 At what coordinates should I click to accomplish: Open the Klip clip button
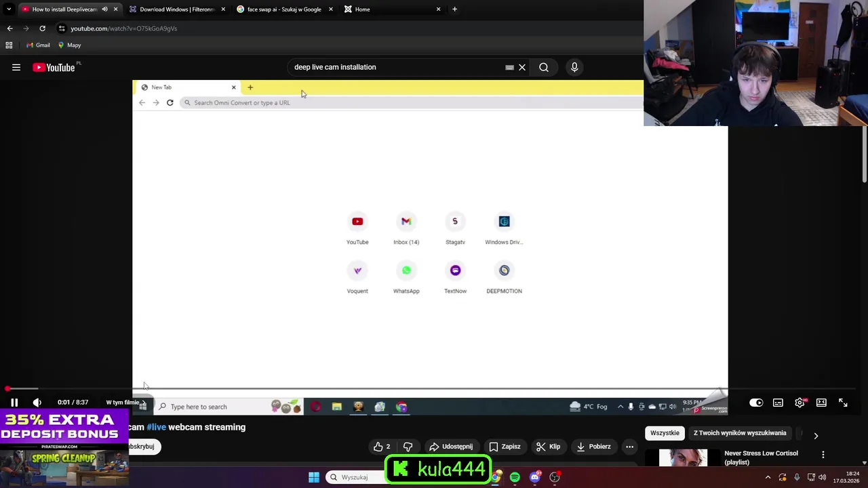coord(548,447)
